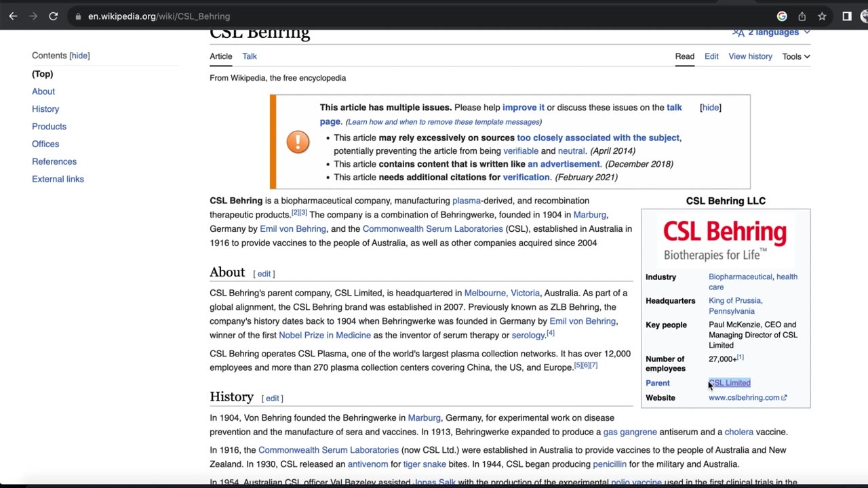
Task: Go back using browser back arrow
Action: tap(13, 16)
